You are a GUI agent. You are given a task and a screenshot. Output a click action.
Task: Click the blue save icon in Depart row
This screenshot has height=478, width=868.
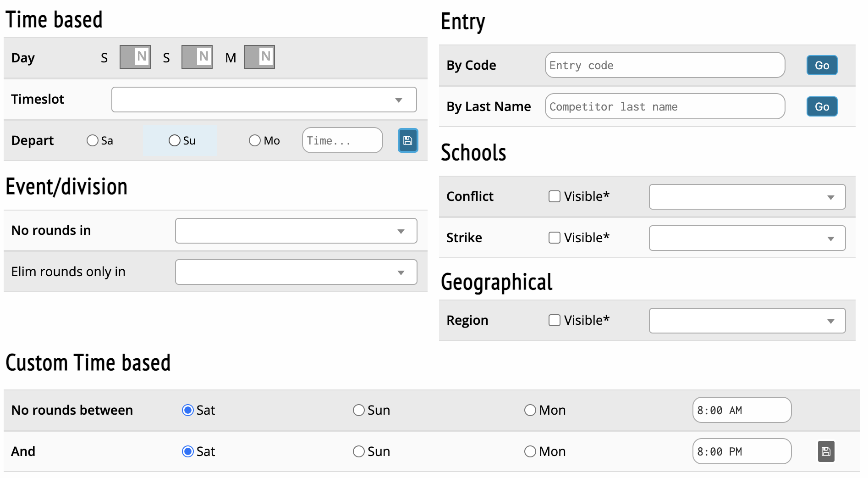pos(407,140)
